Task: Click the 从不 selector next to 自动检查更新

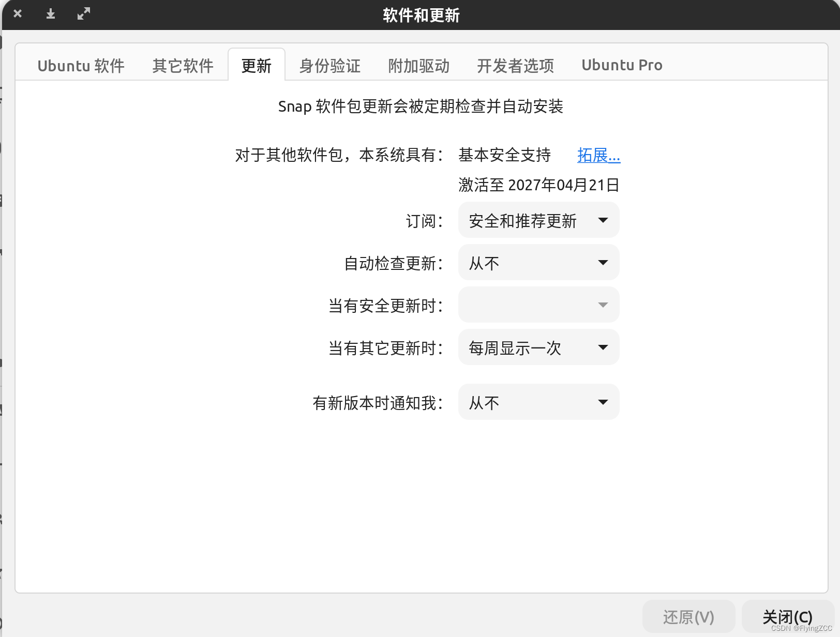Action: [538, 263]
